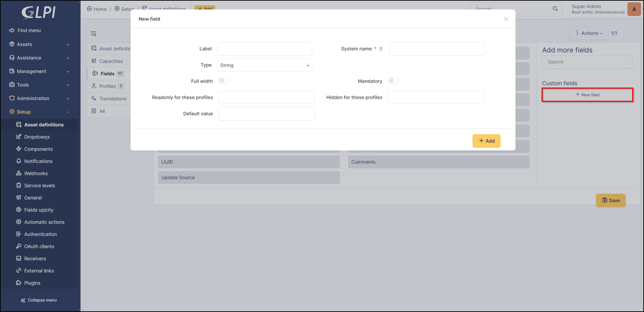
Task: Click the magnifier icon in global search
Action: (555, 9)
